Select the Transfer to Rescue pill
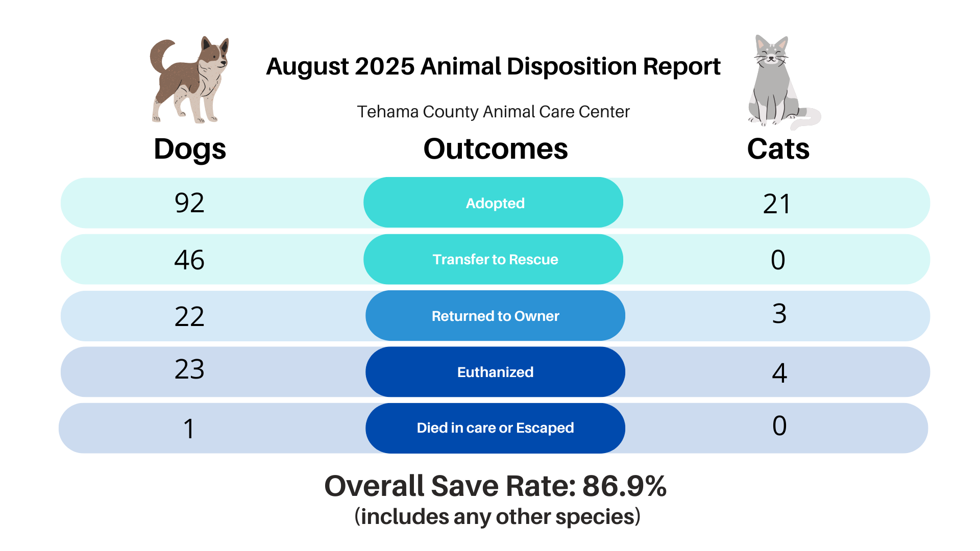Image resolution: width=980 pixels, height=551 pixels. click(495, 259)
